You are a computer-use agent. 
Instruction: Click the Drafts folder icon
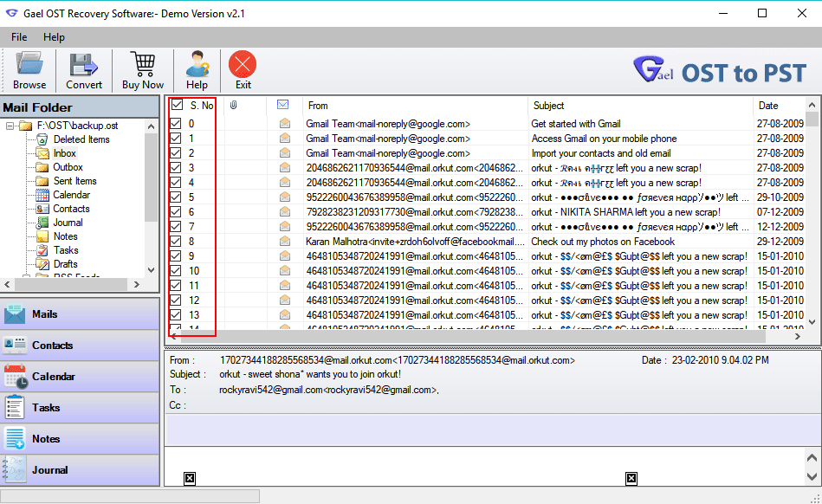point(42,264)
